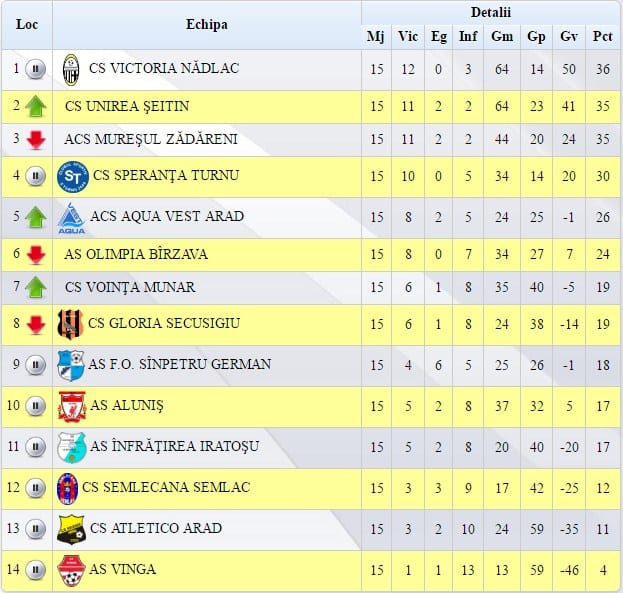Click the Semlecana Semlac crest
The width and height of the screenshot is (623, 593).
tap(67, 488)
